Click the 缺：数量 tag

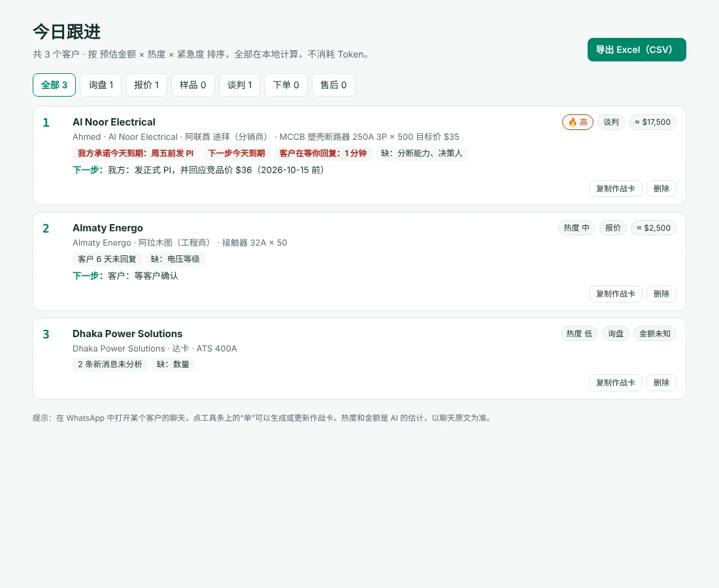173,365
